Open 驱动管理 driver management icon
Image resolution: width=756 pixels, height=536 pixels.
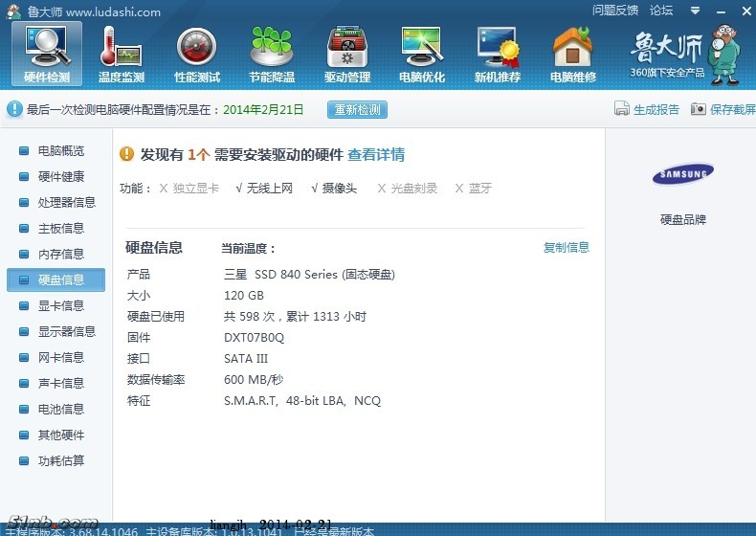click(346, 53)
